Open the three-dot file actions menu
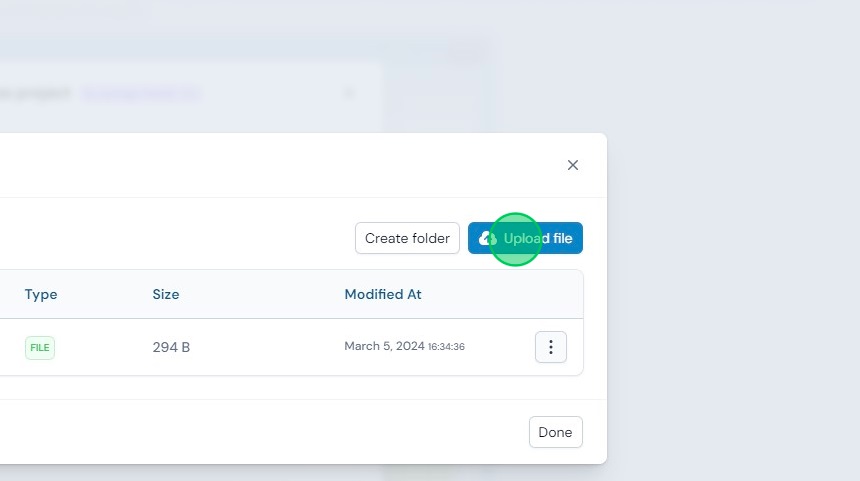 (551, 347)
